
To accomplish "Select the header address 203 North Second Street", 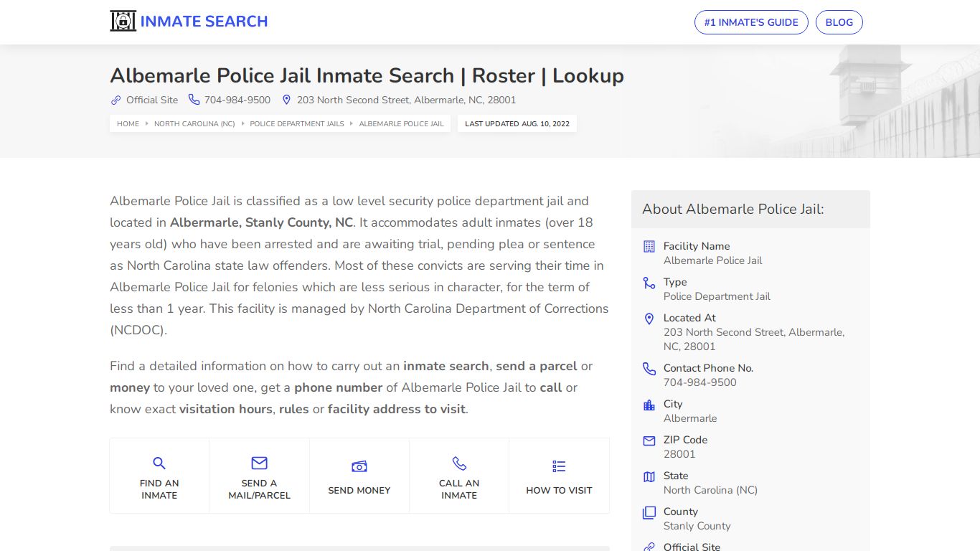I will point(406,100).
